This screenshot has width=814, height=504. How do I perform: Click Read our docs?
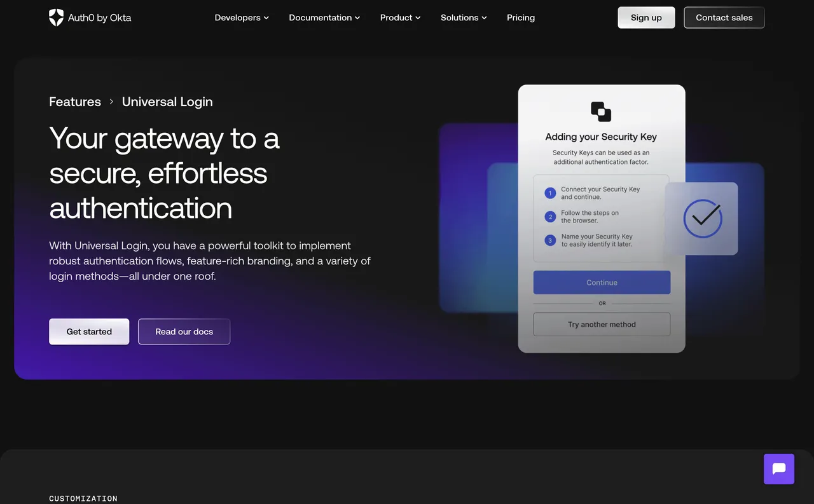[x=184, y=331]
